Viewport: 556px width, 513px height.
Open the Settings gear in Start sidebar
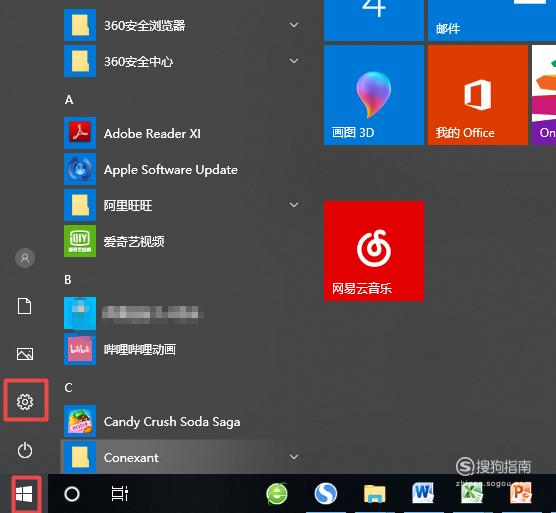pyautogui.click(x=25, y=401)
